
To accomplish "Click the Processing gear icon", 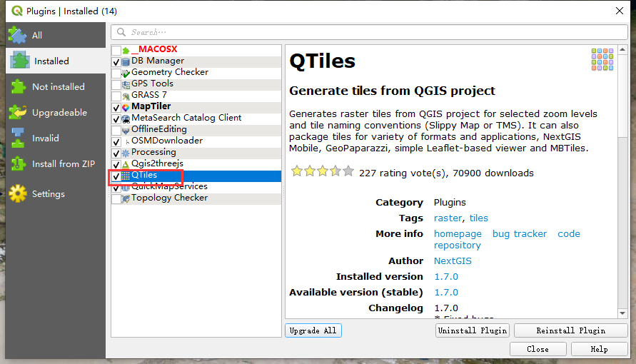I will tap(126, 153).
